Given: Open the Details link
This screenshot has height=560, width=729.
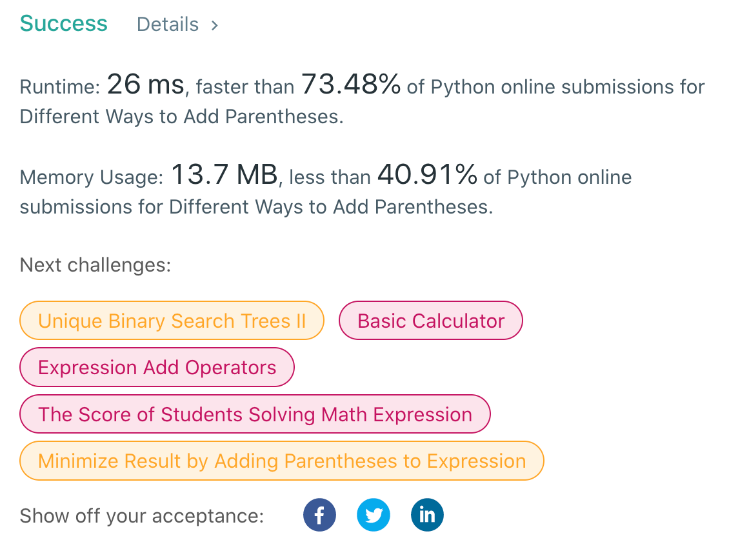Looking at the screenshot, I should (x=168, y=25).
